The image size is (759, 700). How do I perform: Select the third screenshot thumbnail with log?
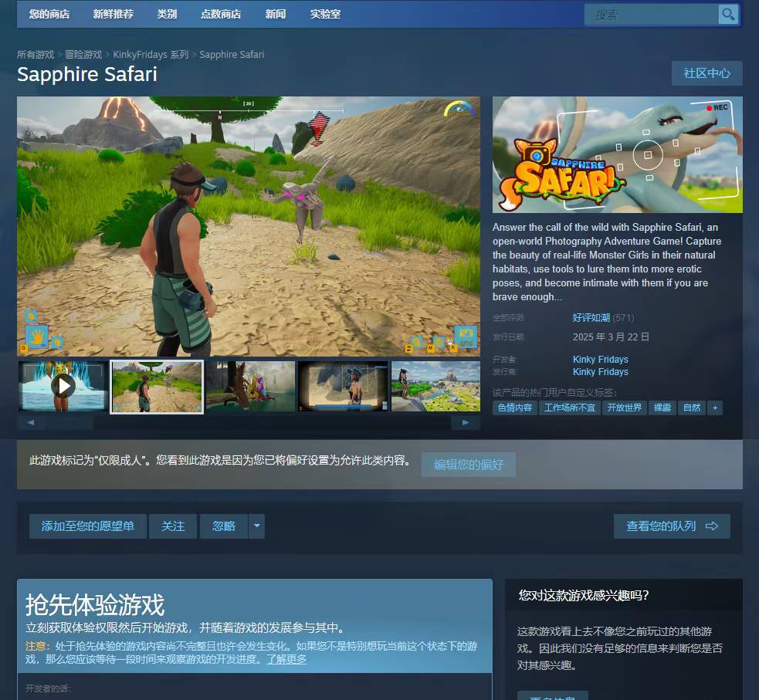point(250,386)
